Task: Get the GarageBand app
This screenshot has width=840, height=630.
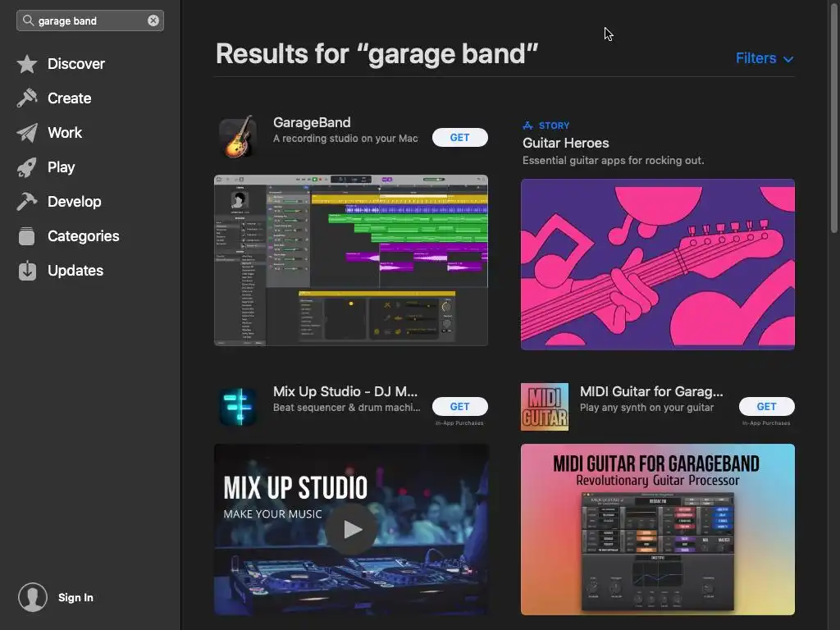Action: click(x=459, y=138)
